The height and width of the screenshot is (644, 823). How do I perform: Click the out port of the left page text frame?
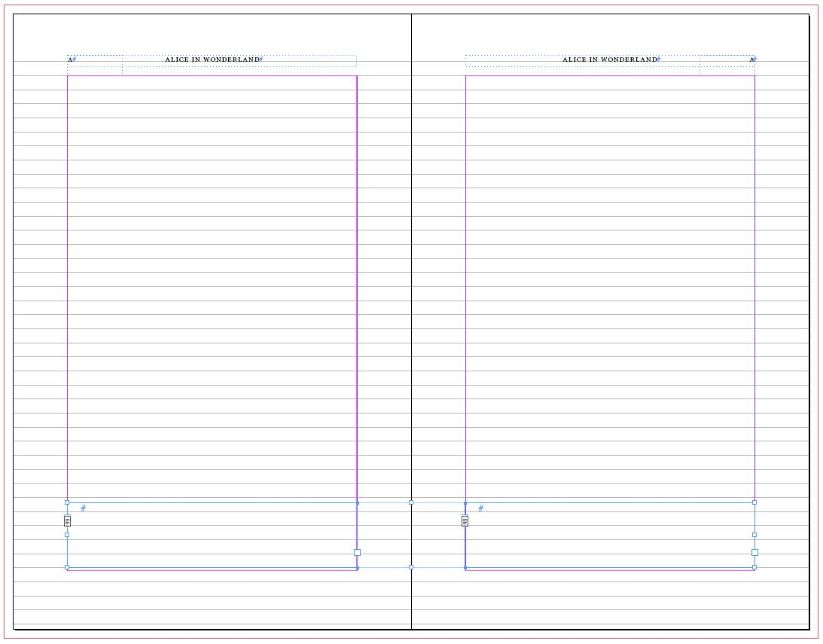point(358,552)
